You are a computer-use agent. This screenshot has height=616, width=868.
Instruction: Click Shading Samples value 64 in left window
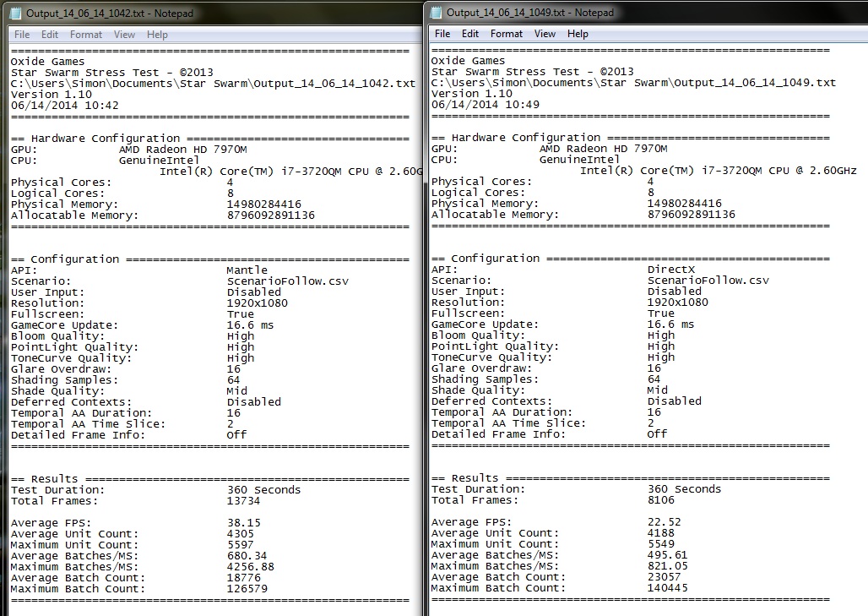[234, 380]
